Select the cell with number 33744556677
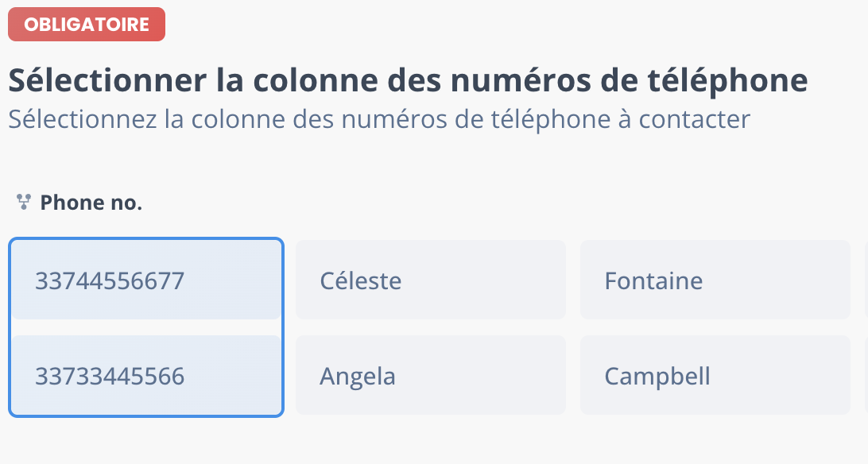868x464 pixels. click(x=146, y=280)
